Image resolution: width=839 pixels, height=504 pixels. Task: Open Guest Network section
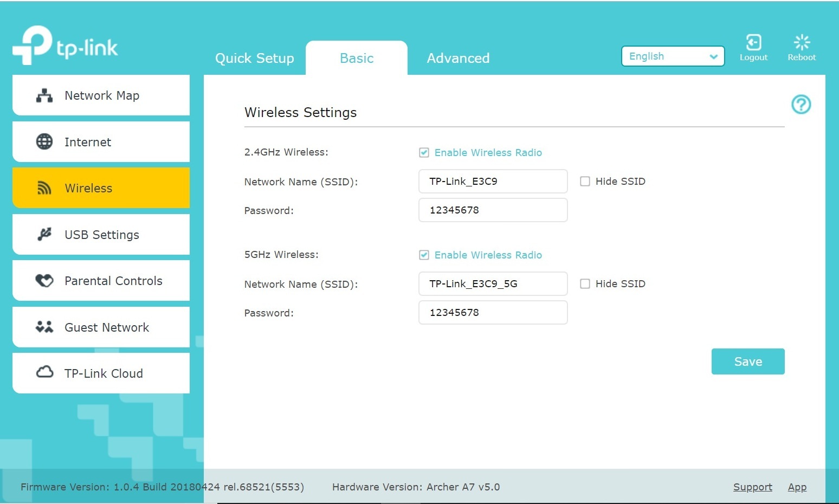[101, 327]
